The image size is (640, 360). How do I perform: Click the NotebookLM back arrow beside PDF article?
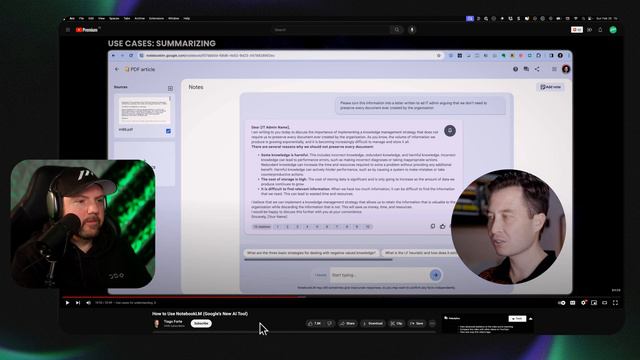pos(117,69)
